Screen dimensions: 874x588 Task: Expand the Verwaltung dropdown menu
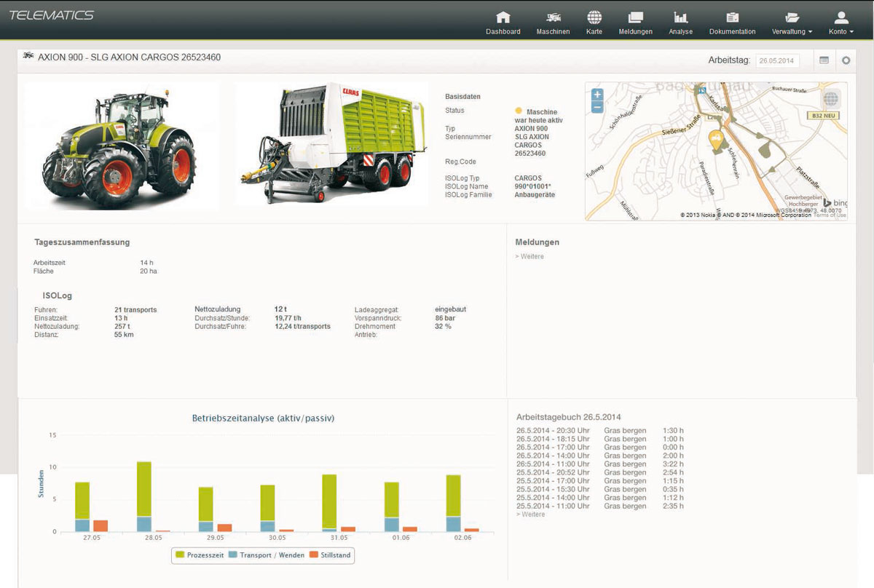coord(792,31)
